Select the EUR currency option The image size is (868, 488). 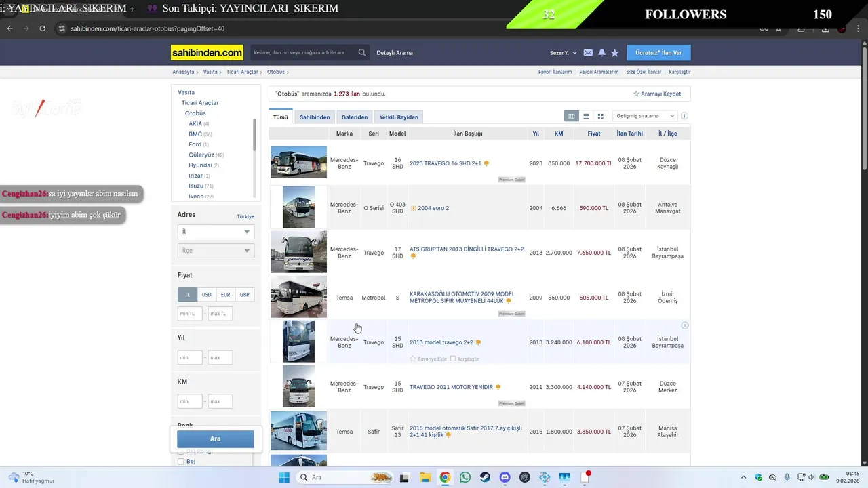[x=225, y=295]
